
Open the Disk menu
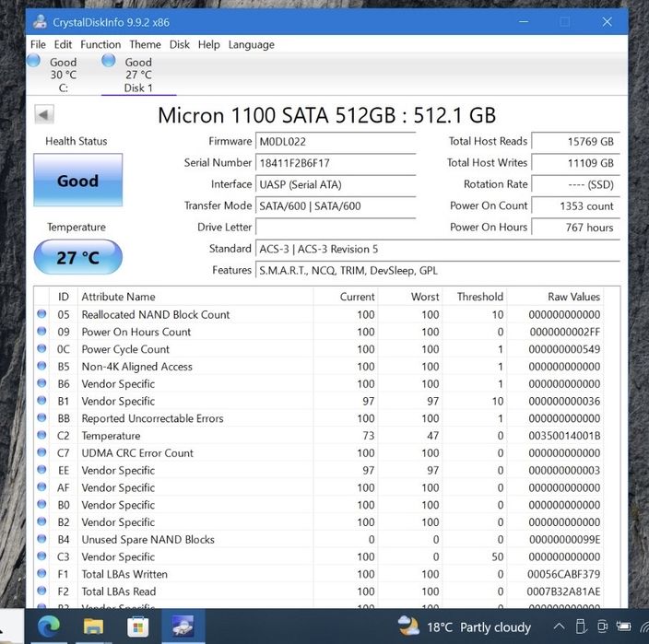[180, 44]
